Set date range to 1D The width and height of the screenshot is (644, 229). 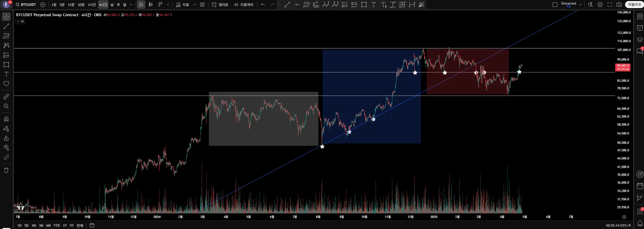pyautogui.click(x=19, y=226)
